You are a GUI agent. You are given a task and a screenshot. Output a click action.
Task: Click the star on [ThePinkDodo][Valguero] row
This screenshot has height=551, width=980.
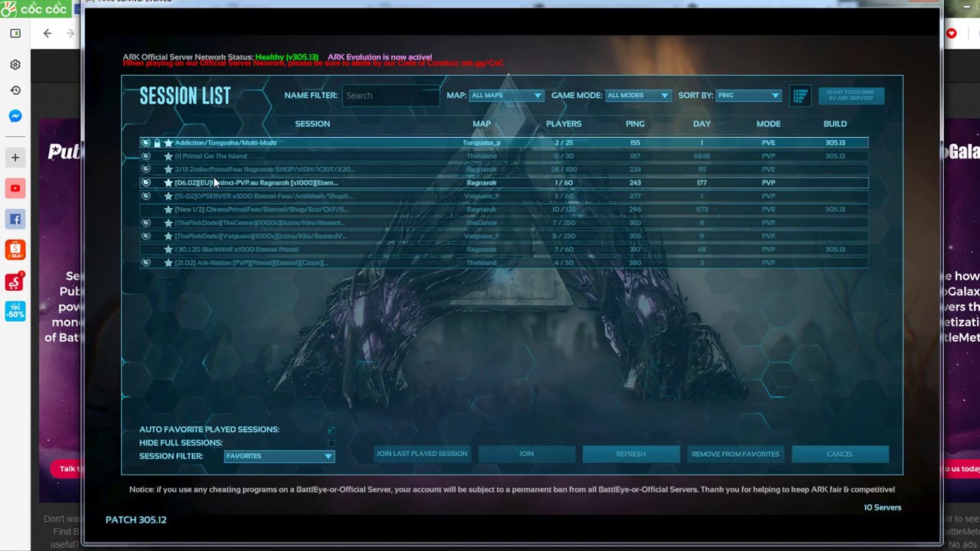168,236
